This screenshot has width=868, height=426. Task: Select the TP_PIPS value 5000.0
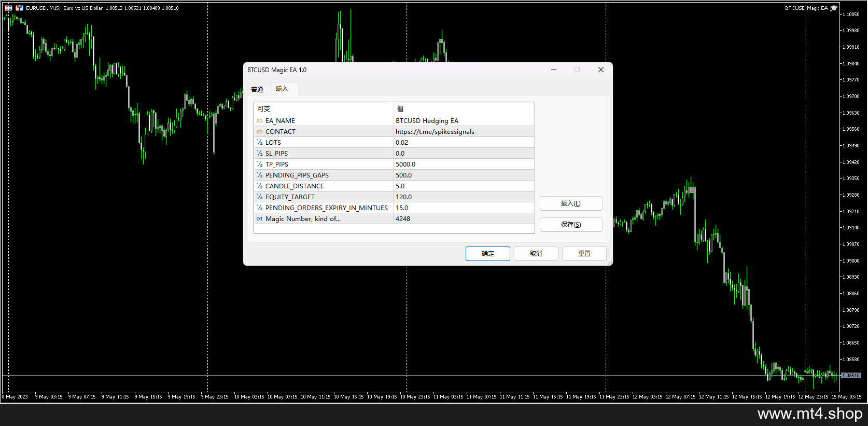pyautogui.click(x=405, y=164)
